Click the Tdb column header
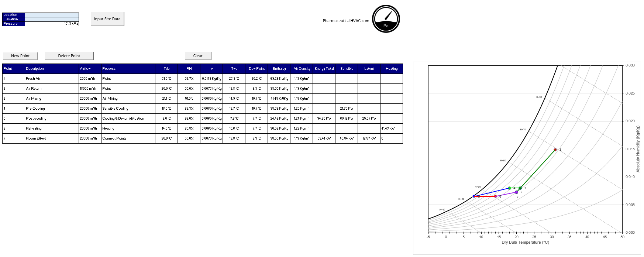 click(166, 69)
